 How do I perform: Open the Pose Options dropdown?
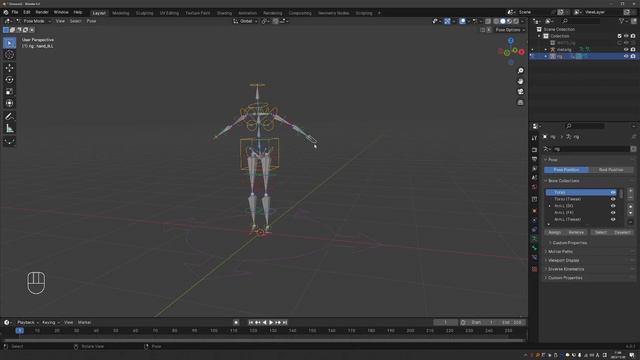[x=510, y=30]
